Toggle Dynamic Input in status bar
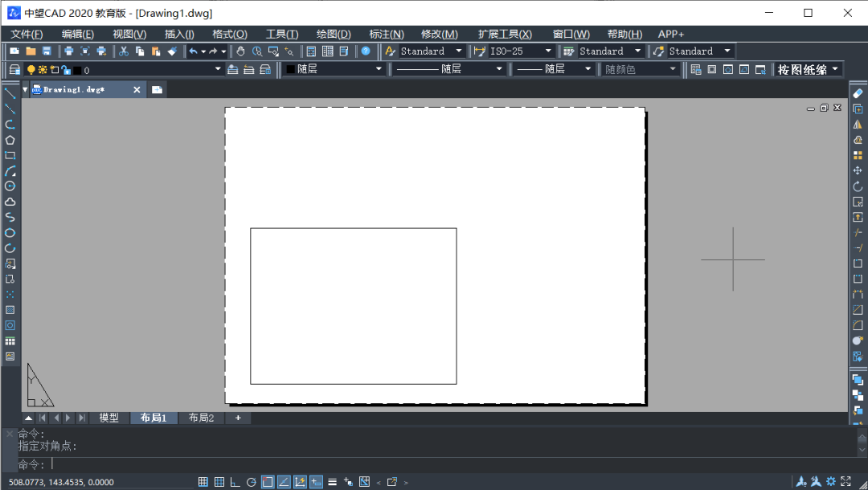The height and width of the screenshot is (490, 868). pos(316,482)
